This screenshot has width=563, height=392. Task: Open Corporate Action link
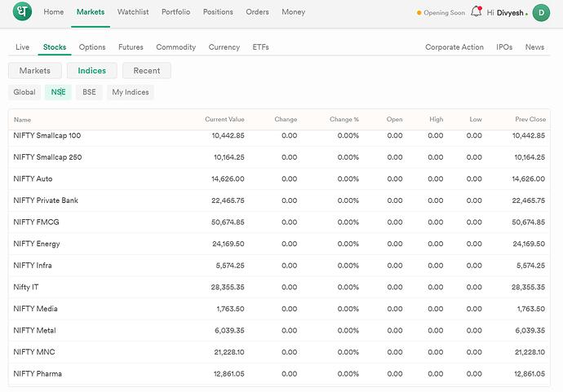(x=454, y=47)
